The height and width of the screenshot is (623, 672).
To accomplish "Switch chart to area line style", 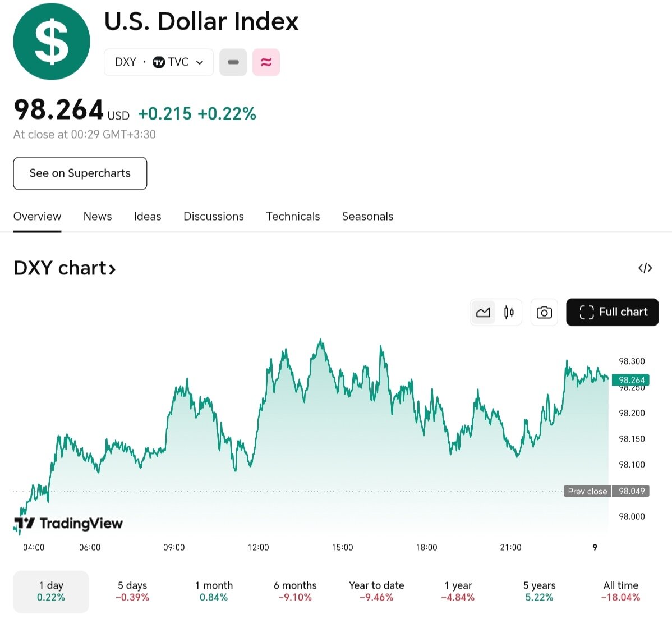I will click(483, 312).
